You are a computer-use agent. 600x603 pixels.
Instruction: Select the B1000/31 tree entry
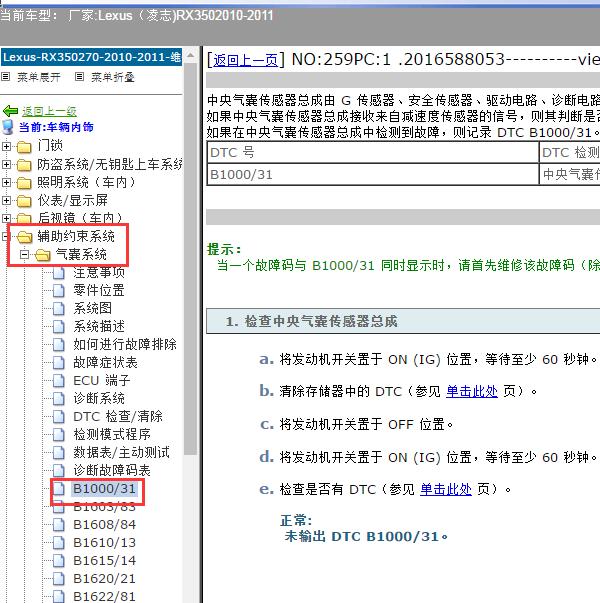[104, 489]
